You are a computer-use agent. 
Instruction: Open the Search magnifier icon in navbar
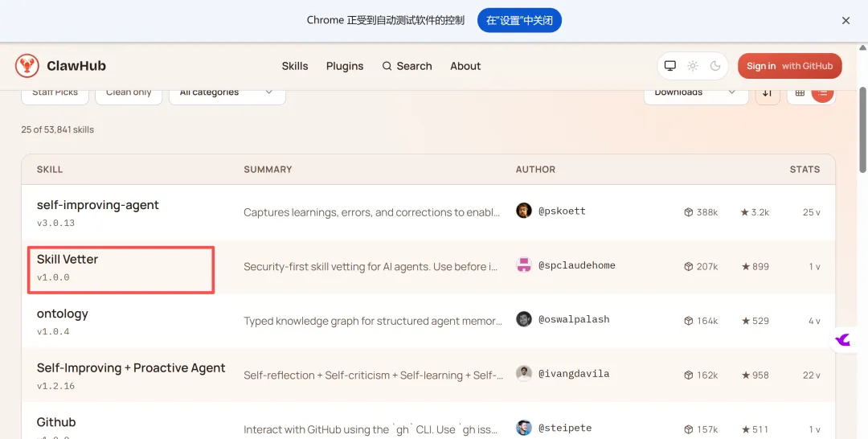coord(387,66)
